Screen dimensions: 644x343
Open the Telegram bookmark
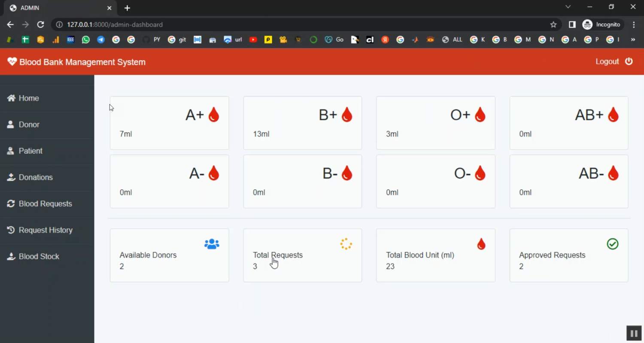pos(101,39)
